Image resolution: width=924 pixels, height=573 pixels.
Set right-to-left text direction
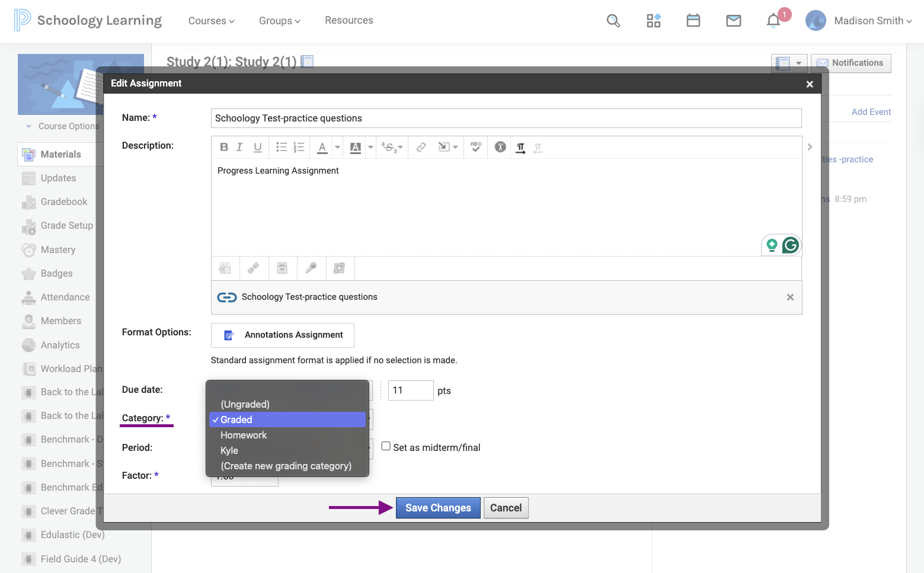coord(538,148)
